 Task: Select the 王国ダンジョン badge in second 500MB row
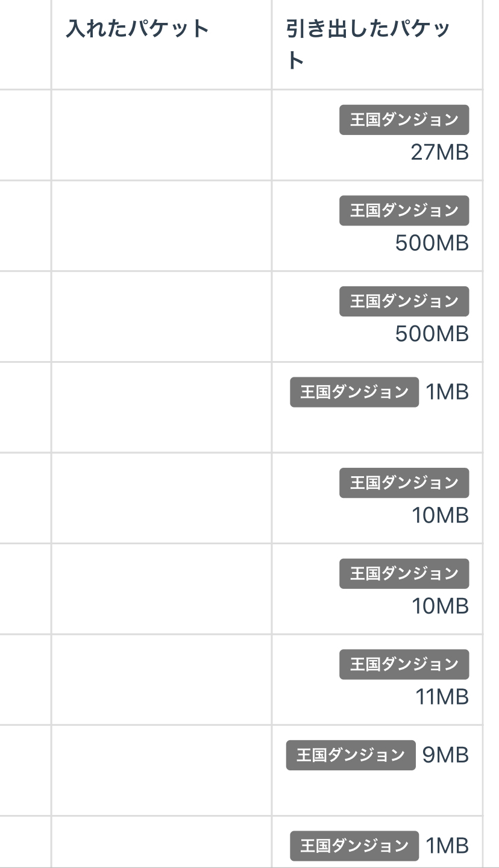(404, 301)
